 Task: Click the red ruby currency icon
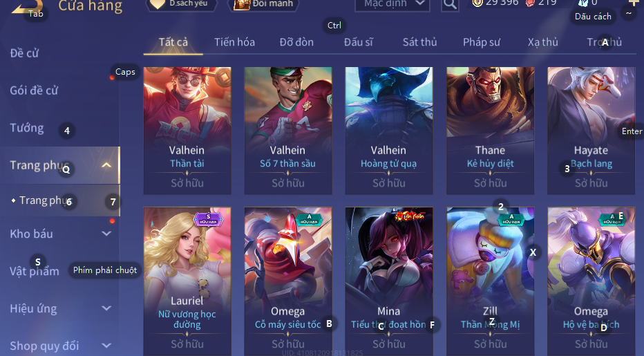pos(530,3)
